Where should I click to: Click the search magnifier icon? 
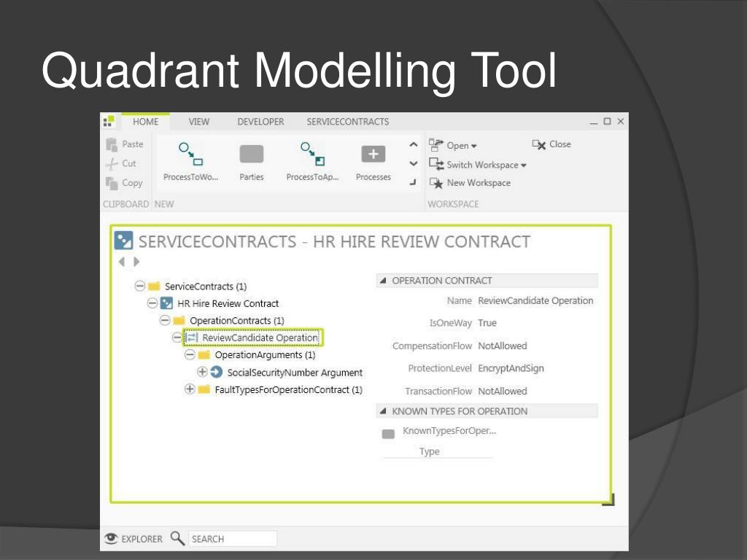click(x=177, y=539)
